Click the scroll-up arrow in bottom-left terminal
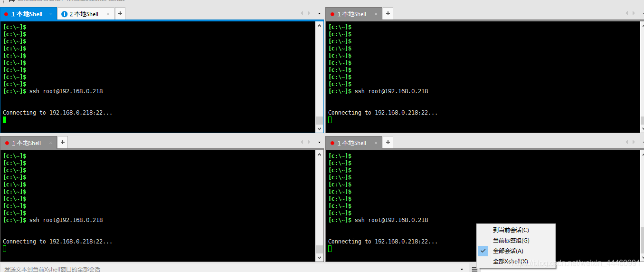 tap(319, 155)
